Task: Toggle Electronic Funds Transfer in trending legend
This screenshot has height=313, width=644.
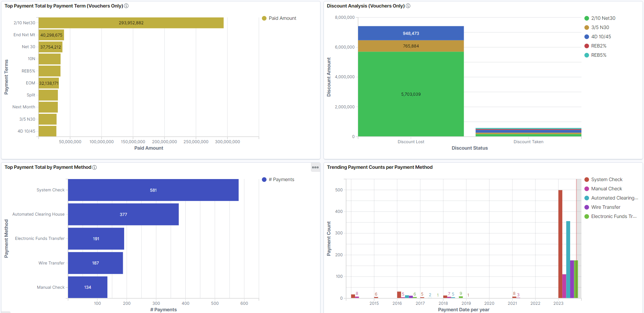Action: click(611, 216)
